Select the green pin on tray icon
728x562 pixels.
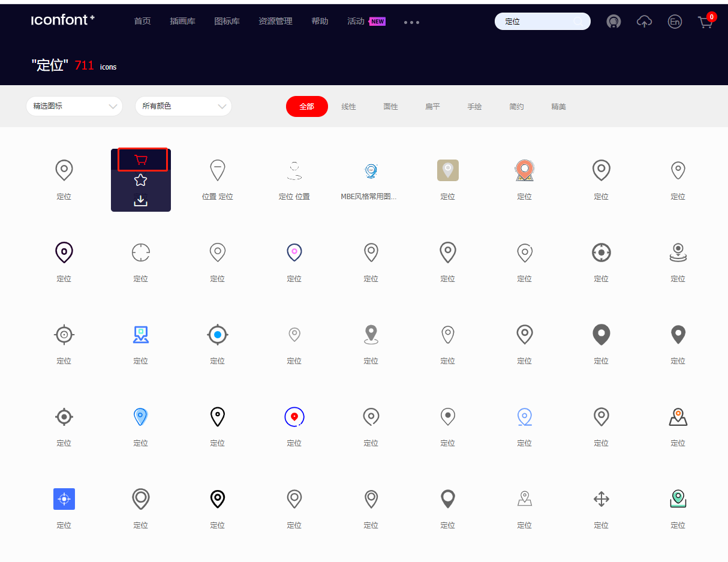tap(678, 499)
